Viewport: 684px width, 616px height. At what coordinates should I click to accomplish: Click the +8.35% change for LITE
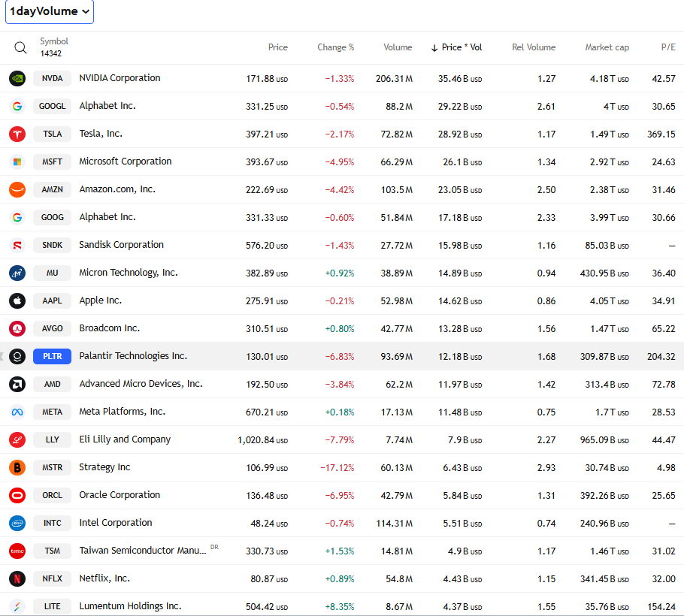click(340, 606)
